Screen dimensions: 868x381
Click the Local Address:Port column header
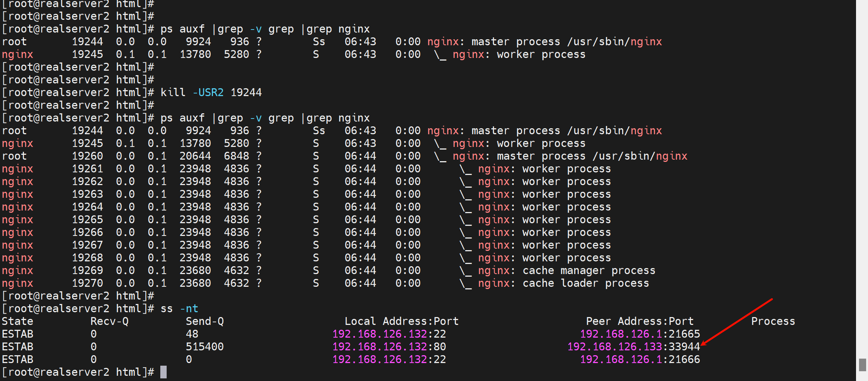[401, 321]
